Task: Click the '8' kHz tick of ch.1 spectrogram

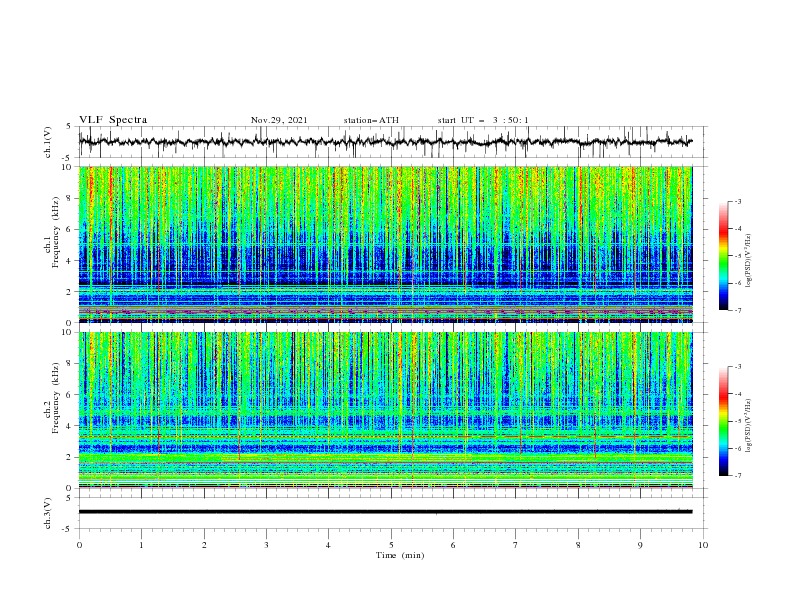Action: coord(70,198)
